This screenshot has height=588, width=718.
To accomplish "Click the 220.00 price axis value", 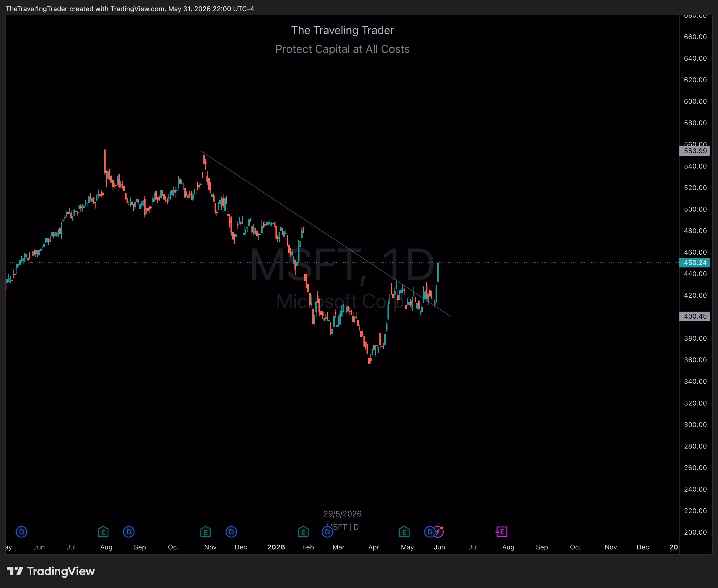I will (x=695, y=511).
